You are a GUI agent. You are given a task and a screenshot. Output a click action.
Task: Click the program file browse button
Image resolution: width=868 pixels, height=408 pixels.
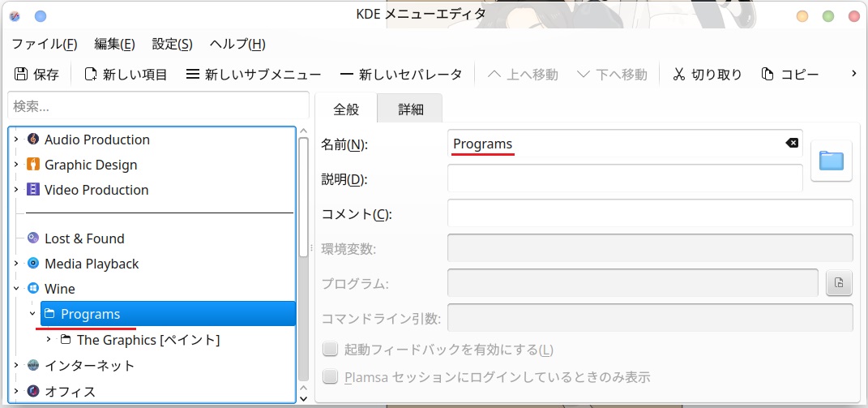click(x=839, y=283)
